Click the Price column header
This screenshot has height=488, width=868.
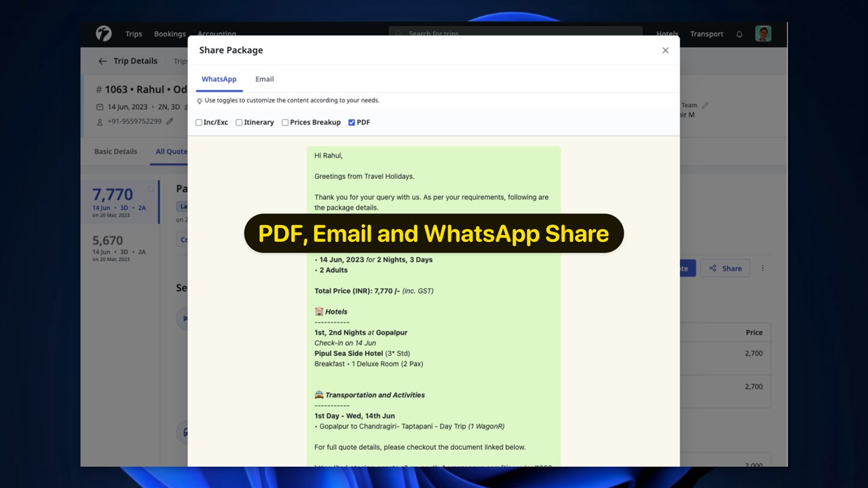tap(754, 332)
